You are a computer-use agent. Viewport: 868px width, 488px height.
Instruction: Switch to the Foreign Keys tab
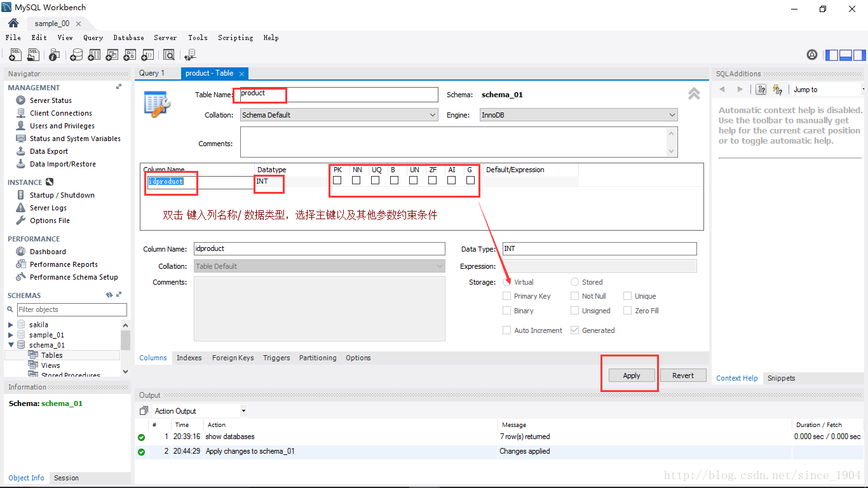(233, 358)
